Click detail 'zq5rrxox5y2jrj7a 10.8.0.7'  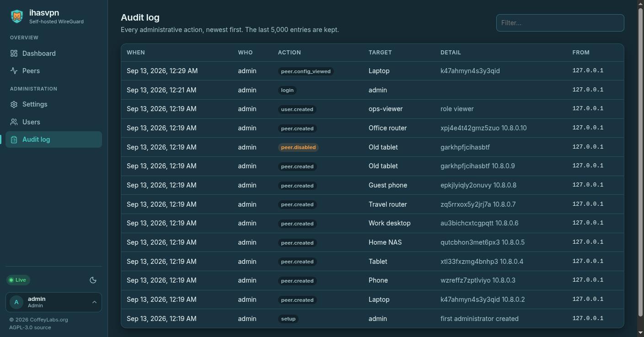click(478, 204)
